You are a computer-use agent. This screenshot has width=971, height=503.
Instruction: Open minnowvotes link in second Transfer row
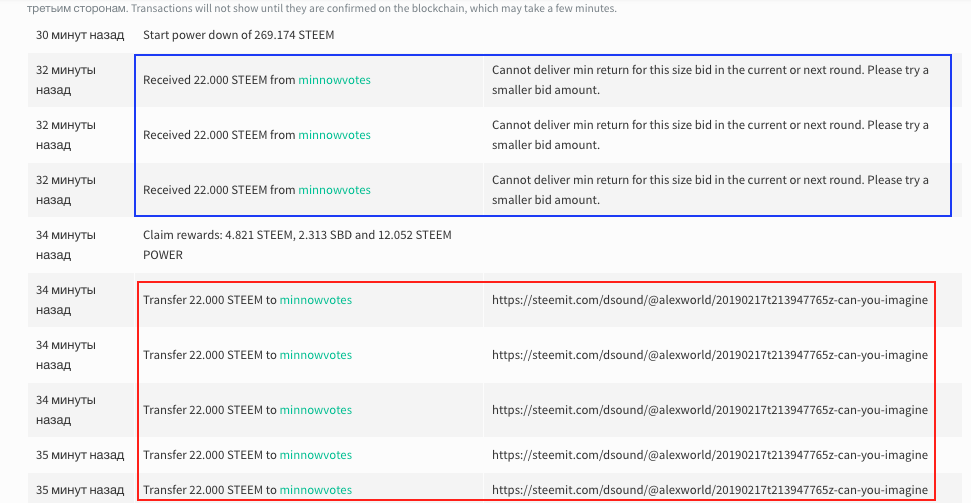pyautogui.click(x=316, y=355)
